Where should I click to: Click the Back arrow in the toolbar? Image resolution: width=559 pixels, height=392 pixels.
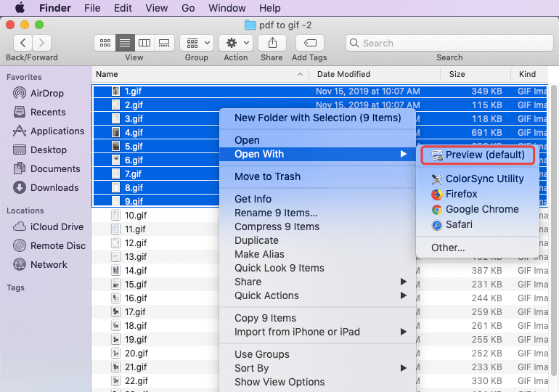23,43
